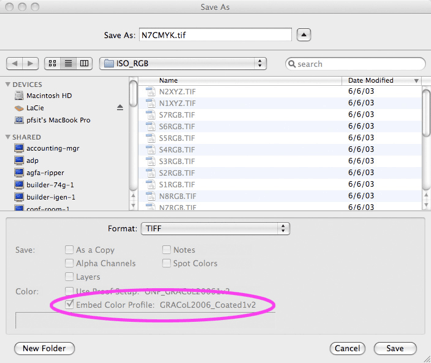Click the search magnifier icon
Viewport: 431px width, 363px height.
[292, 64]
